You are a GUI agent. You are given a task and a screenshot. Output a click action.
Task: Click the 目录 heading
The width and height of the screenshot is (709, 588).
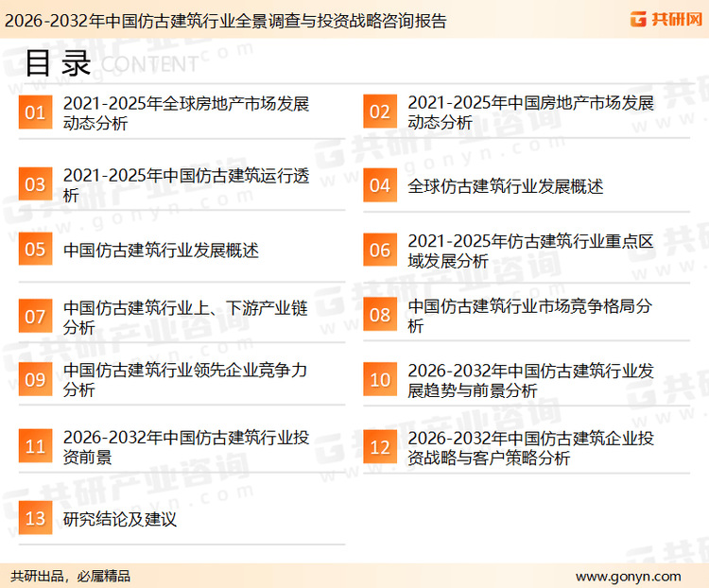coord(58,62)
